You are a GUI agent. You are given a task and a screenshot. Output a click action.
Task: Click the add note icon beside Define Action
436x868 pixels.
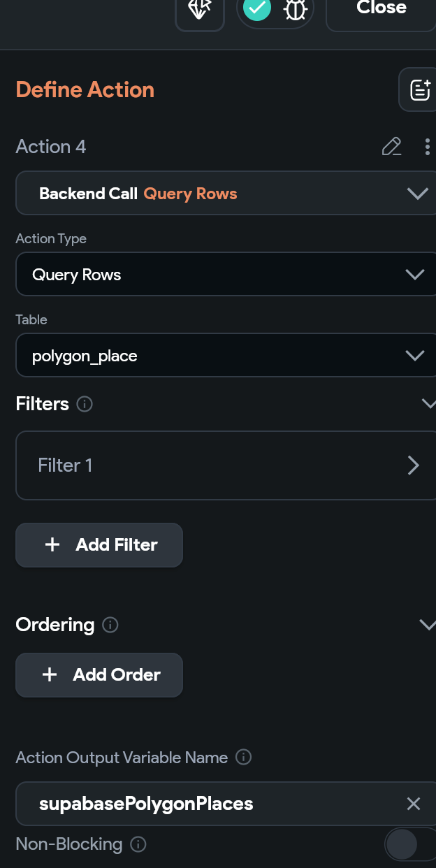(419, 90)
